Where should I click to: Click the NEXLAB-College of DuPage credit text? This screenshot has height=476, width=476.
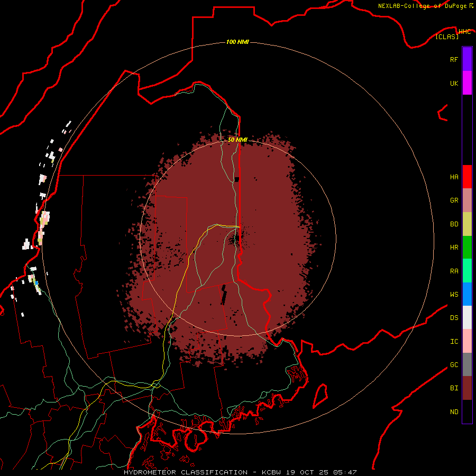(422, 6)
